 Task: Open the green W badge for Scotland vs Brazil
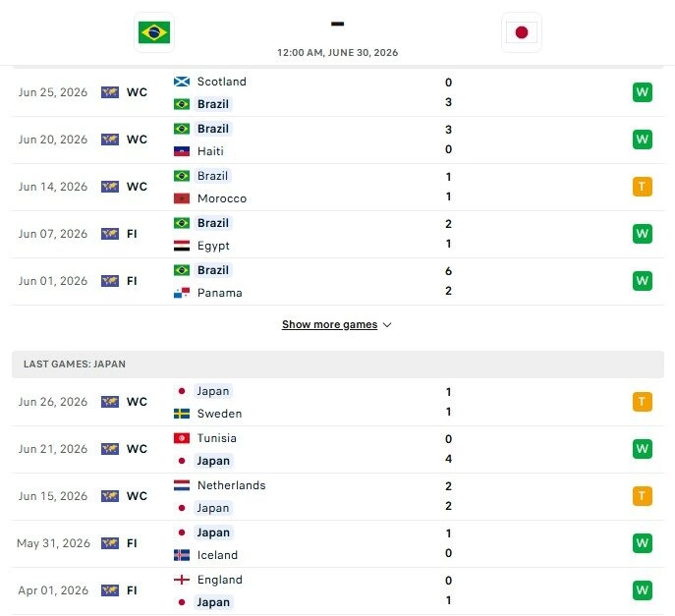642,92
